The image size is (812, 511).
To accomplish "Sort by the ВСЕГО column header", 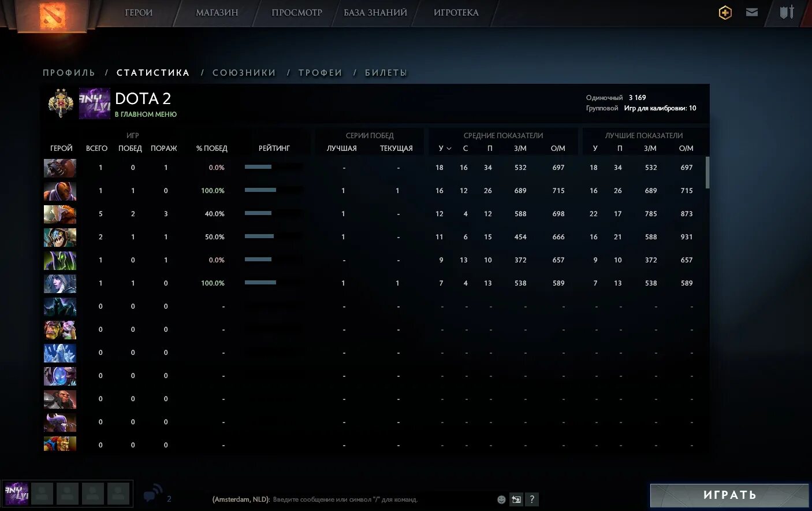I will point(96,149).
